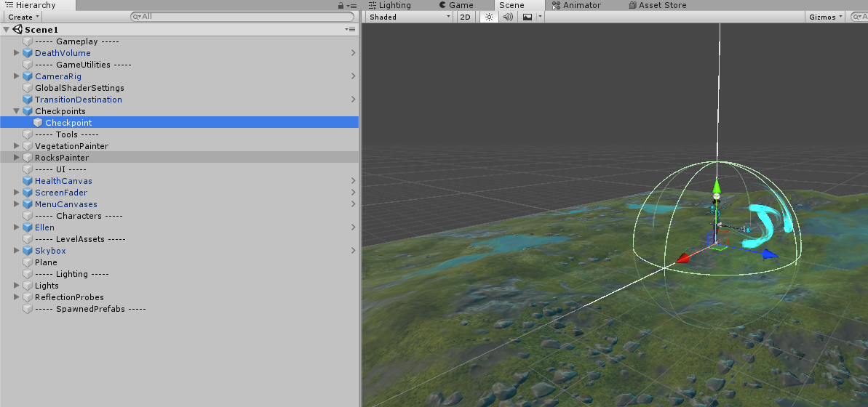The width and height of the screenshot is (868, 407).
Task: Open Ellen prefab via right chevron
Action: coord(353,227)
